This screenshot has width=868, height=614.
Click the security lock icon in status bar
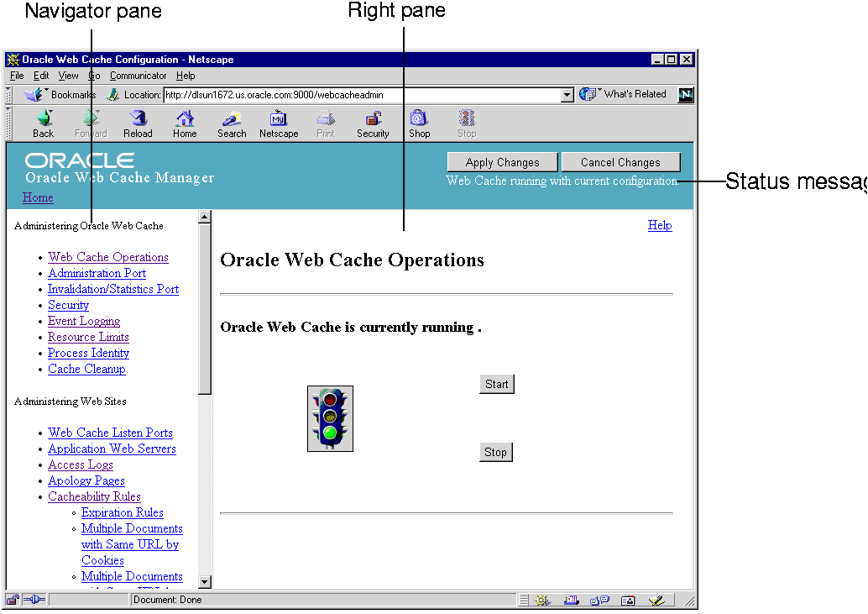13,600
